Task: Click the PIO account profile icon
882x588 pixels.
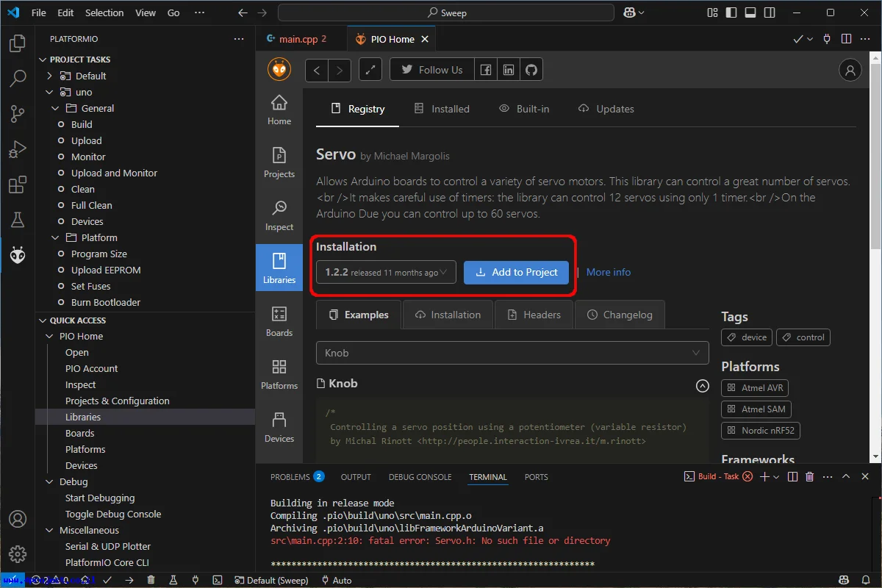Action: point(850,70)
